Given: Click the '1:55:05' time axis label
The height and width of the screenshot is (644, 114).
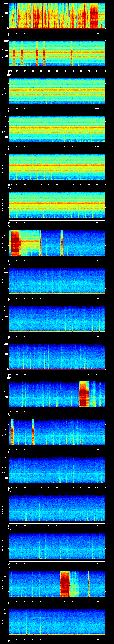Looking at the screenshot, I should 9,564.
